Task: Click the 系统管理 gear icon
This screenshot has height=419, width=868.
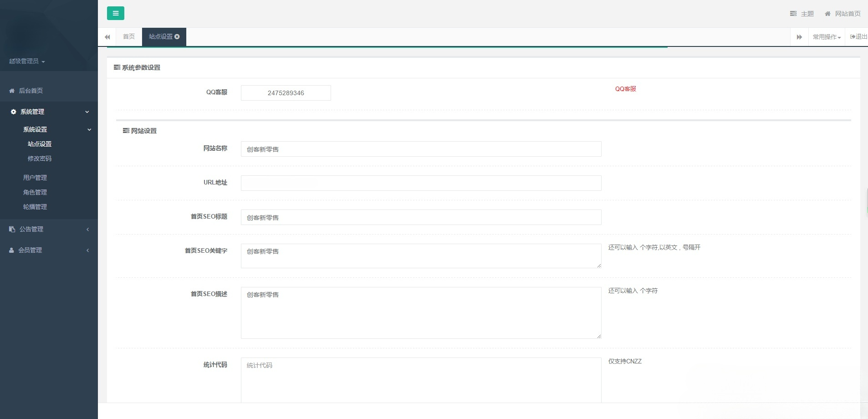Action: (x=12, y=112)
